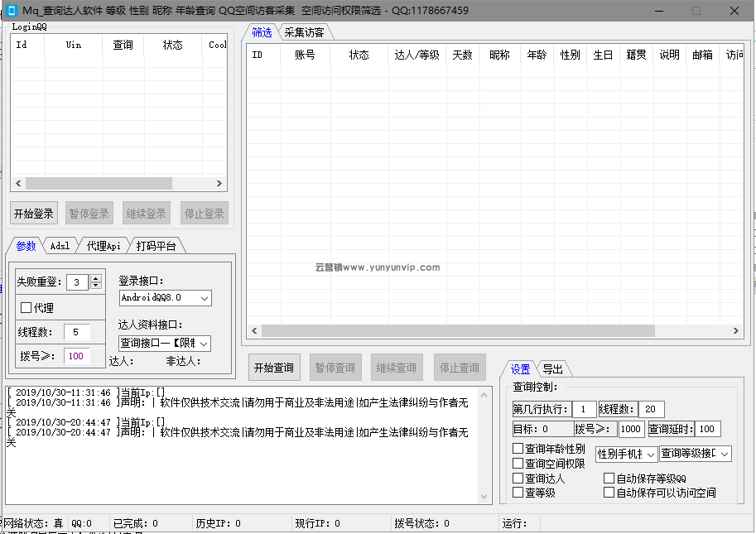Click log panel scroll up arrow
This screenshot has height=534, width=756.
484,395
